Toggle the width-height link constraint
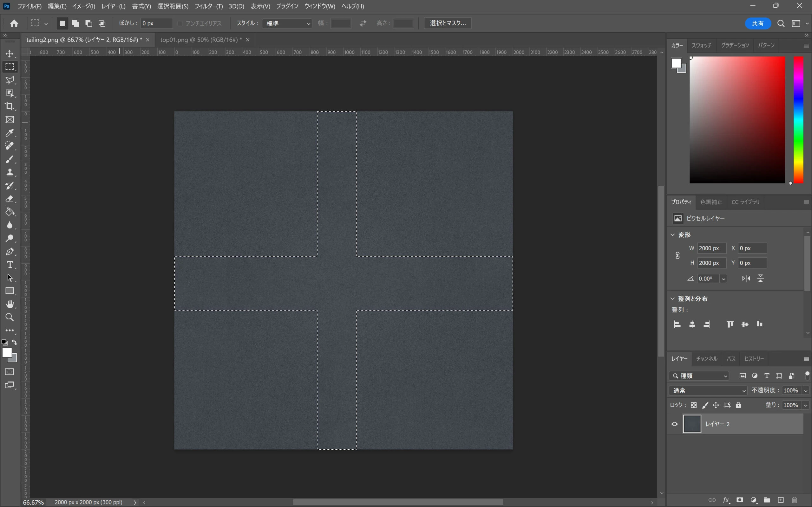 click(x=678, y=255)
